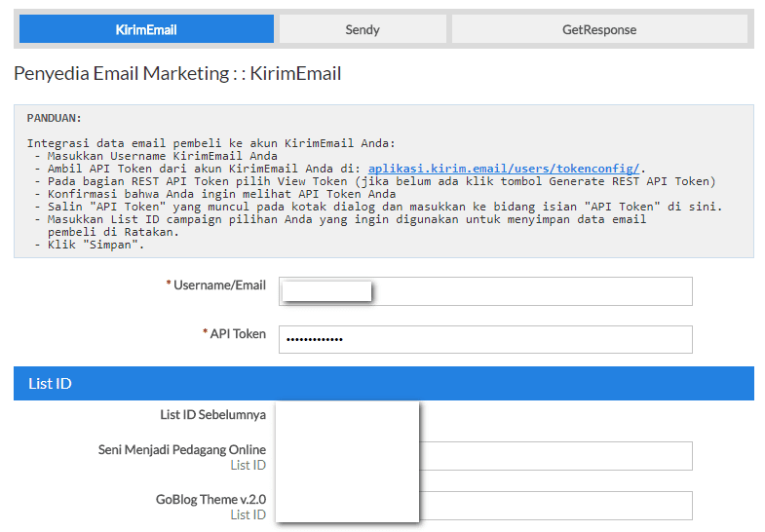Open the aplikasi.kirim.email tokenconfig link
Viewport: 765px width, 532px height.
tap(504, 169)
